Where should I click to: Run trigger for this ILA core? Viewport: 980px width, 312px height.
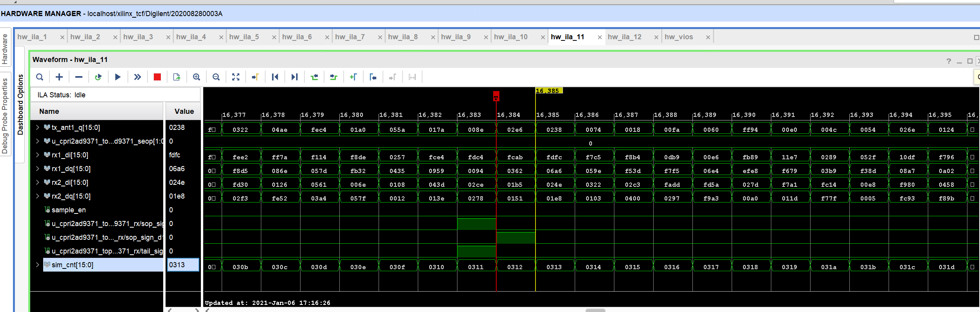pyautogui.click(x=118, y=77)
